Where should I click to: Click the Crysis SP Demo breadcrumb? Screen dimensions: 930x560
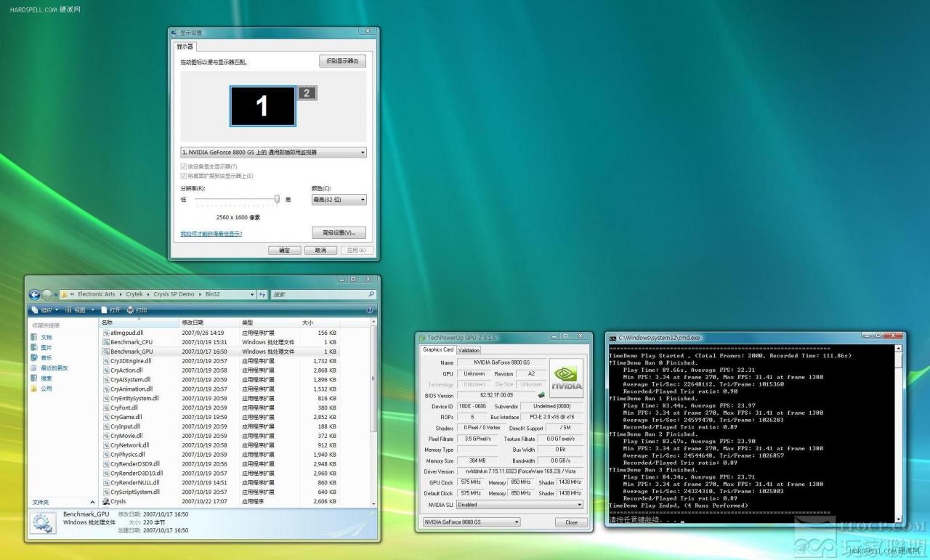click(x=174, y=294)
